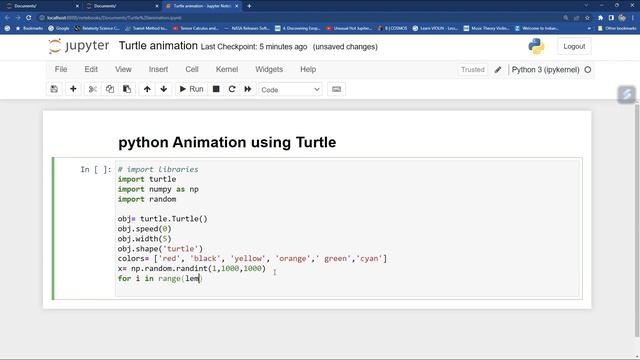Screen dimensions: 640x360
Task: Click the In [ ] cell prompt
Action: 96,169
